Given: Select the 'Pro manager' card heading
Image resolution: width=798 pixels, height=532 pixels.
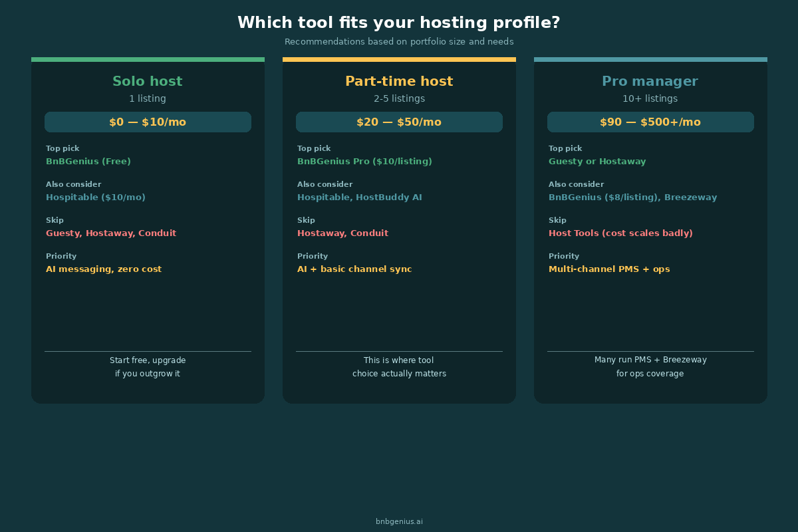Looking at the screenshot, I should point(650,81).
